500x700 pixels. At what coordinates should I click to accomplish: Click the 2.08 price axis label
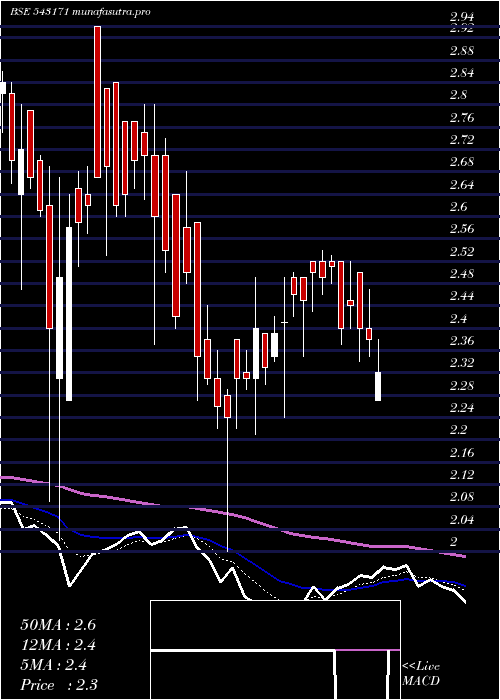coord(462,497)
